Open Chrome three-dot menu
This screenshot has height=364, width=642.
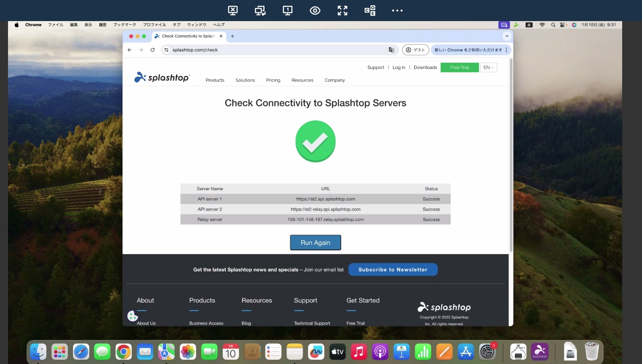pos(507,50)
